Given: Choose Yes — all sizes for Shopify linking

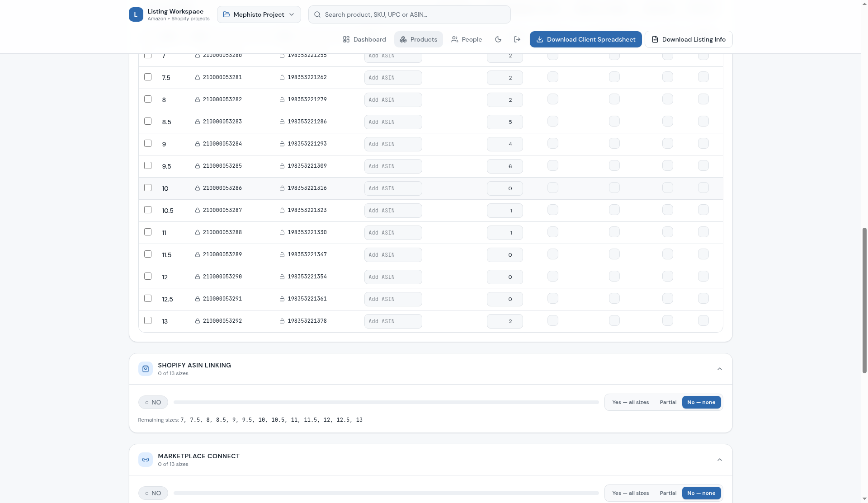Looking at the screenshot, I should [x=630, y=402].
